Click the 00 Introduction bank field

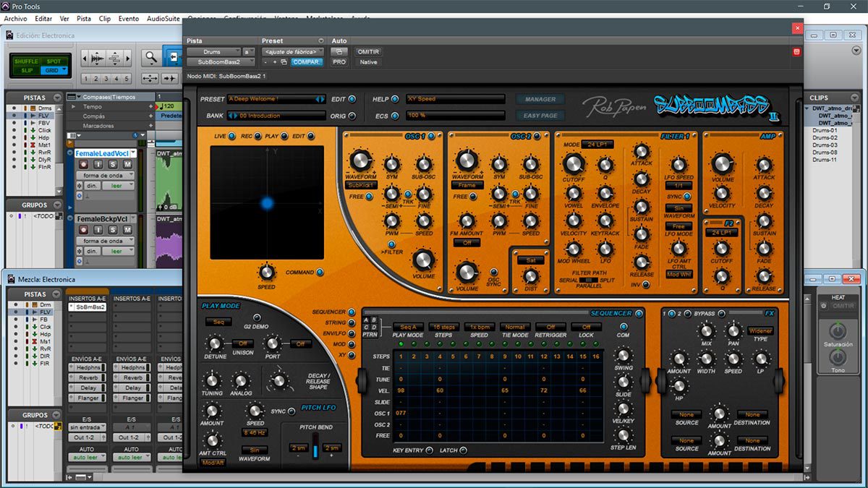pyautogui.click(x=276, y=116)
